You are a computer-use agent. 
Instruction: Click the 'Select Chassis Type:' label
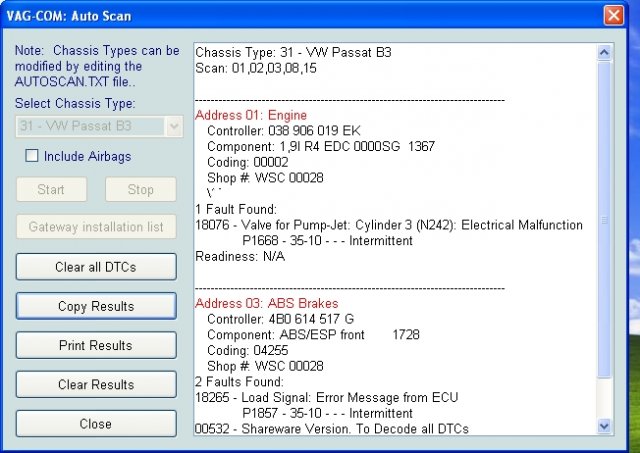coord(75,103)
